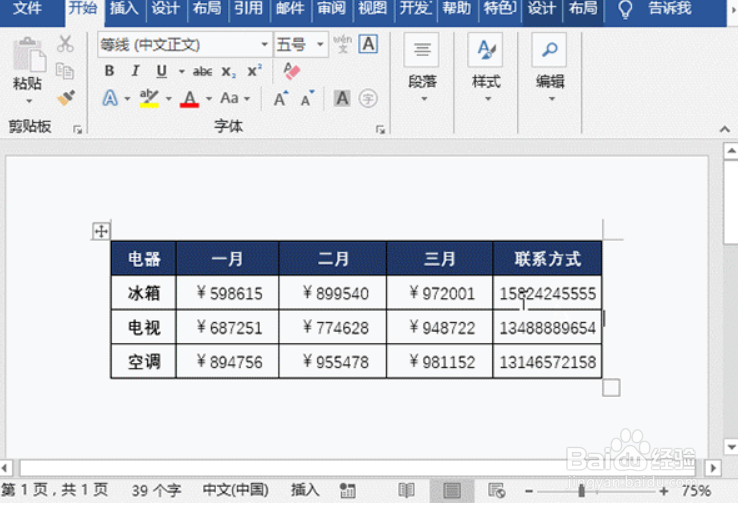Switch to the 审阅 Review tab
738x508 pixels.
coord(331,8)
